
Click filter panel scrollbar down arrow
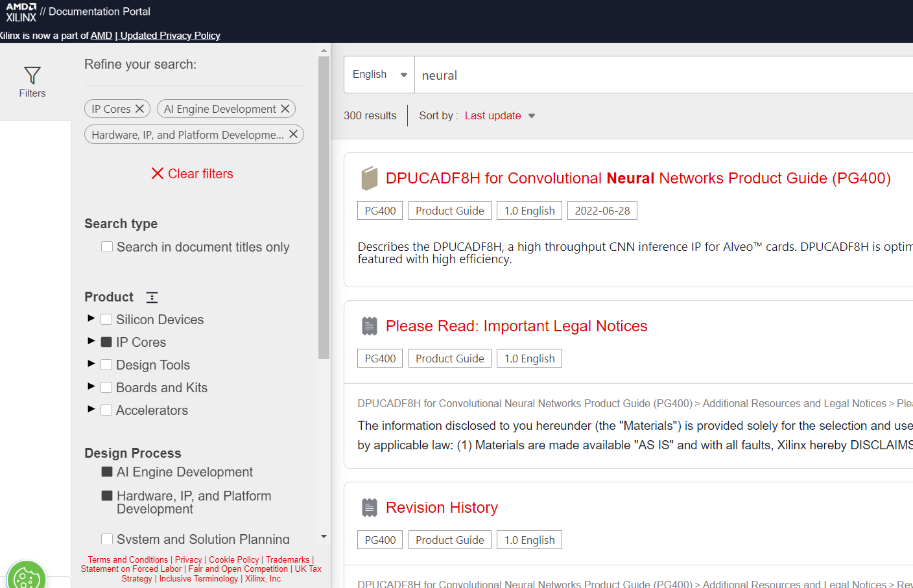(x=324, y=537)
